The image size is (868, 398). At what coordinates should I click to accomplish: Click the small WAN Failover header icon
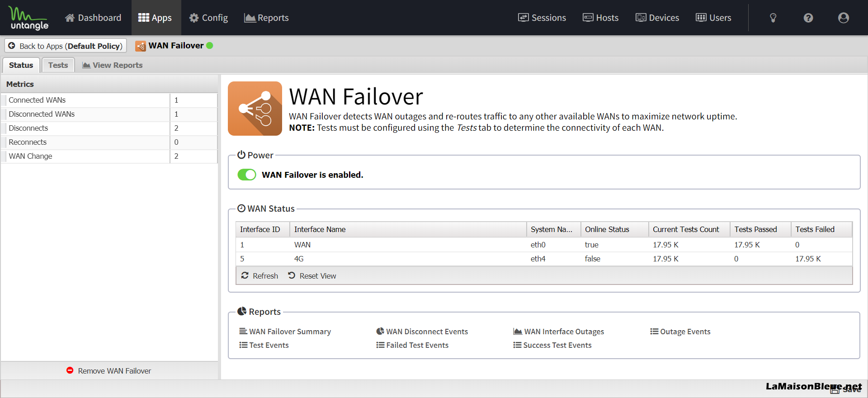[x=141, y=46]
